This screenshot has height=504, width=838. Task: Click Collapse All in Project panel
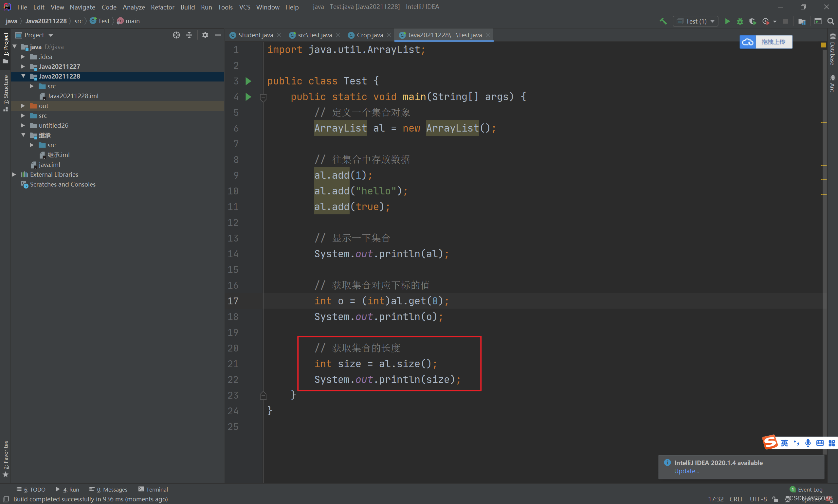189,35
